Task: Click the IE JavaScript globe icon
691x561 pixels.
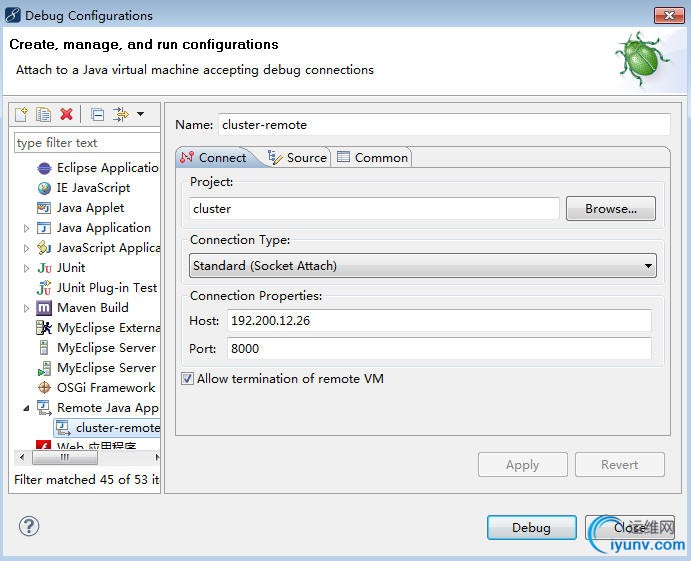Action: (x=44, y=188)
